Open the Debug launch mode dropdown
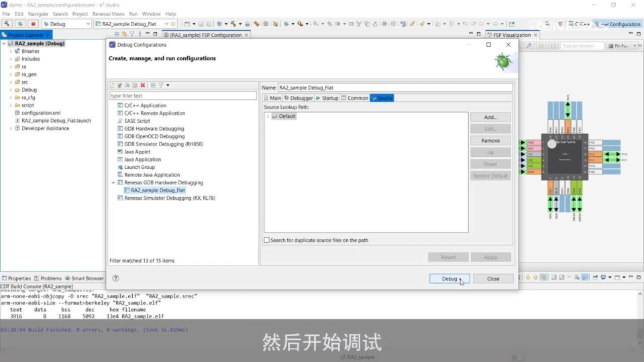 tap(87, 24)
